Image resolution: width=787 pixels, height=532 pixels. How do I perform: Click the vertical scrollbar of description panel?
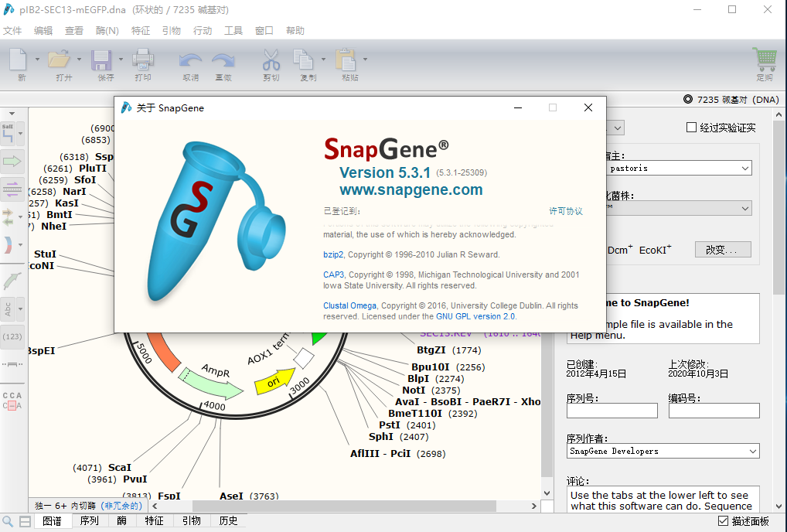tap(778, 208)
